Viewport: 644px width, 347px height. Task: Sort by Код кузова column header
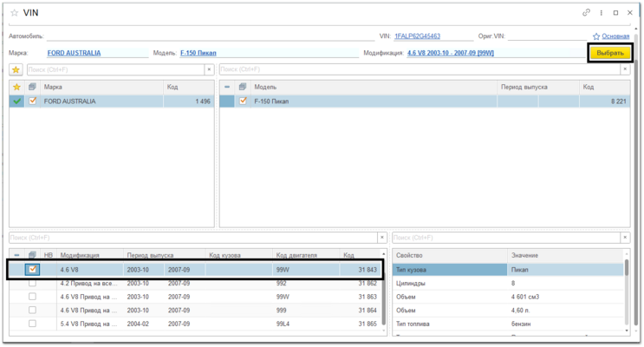(x=239, y=255)
